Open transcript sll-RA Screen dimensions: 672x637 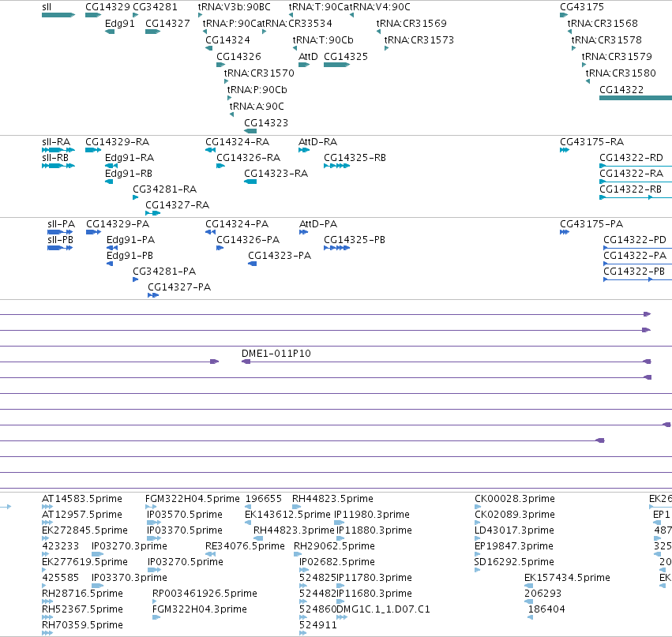click(x=58, y=150)
